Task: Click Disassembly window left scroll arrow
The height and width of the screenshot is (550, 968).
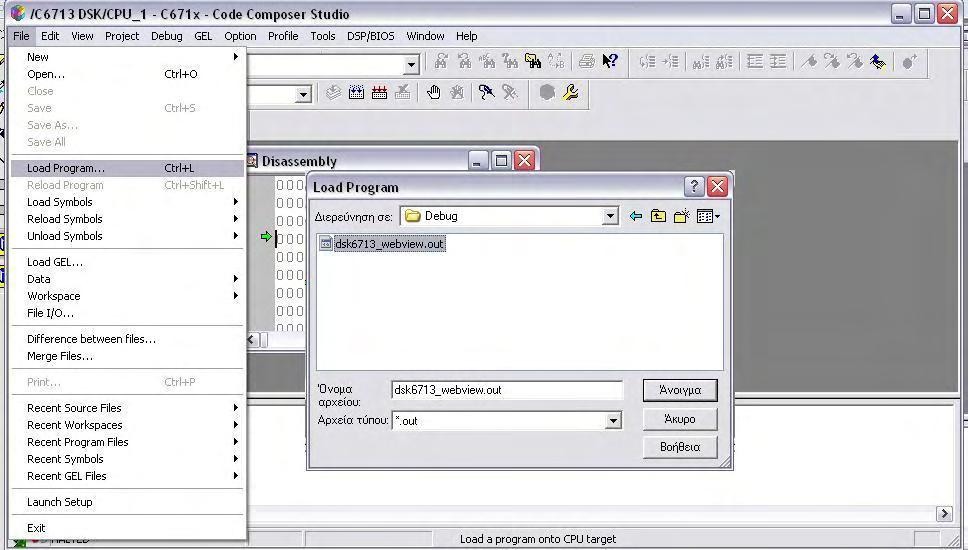Action: pos(251,339)
